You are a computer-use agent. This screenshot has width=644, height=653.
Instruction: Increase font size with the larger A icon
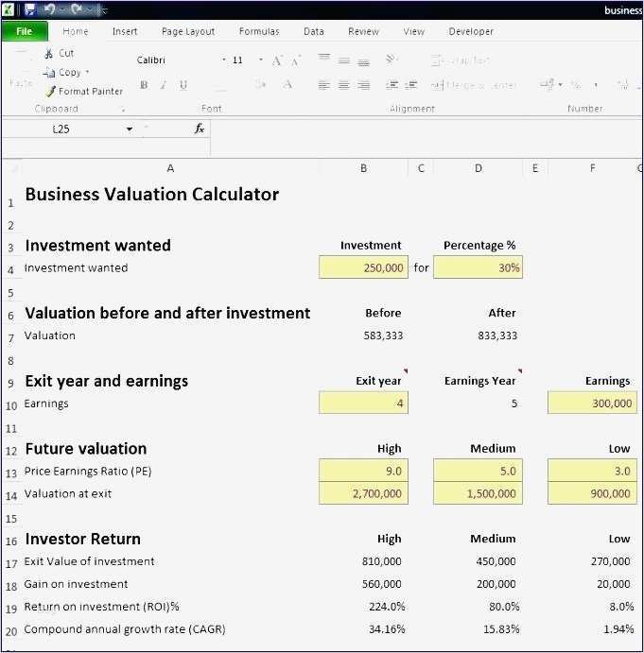(277, 60)
